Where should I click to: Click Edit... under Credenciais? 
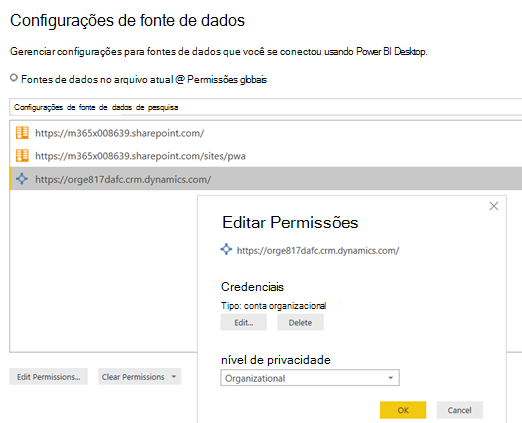pos(244,322)
